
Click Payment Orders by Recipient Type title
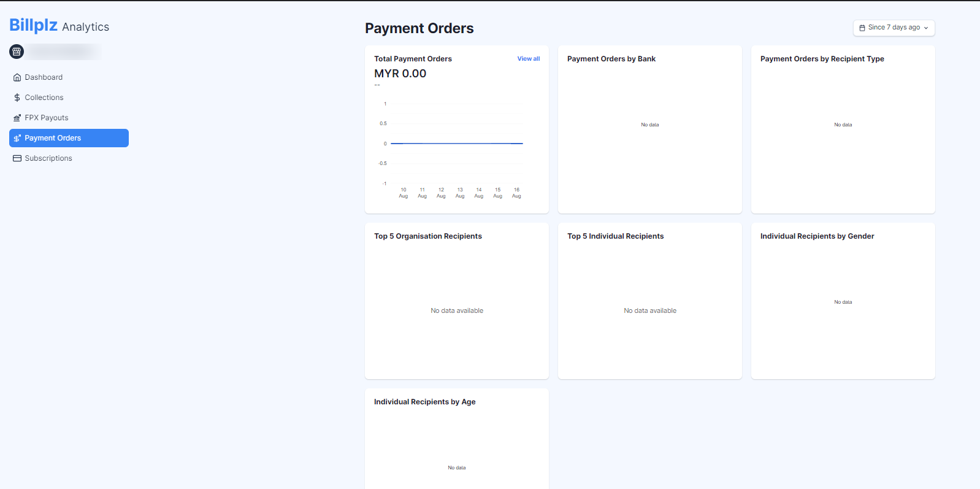[822, 59]
